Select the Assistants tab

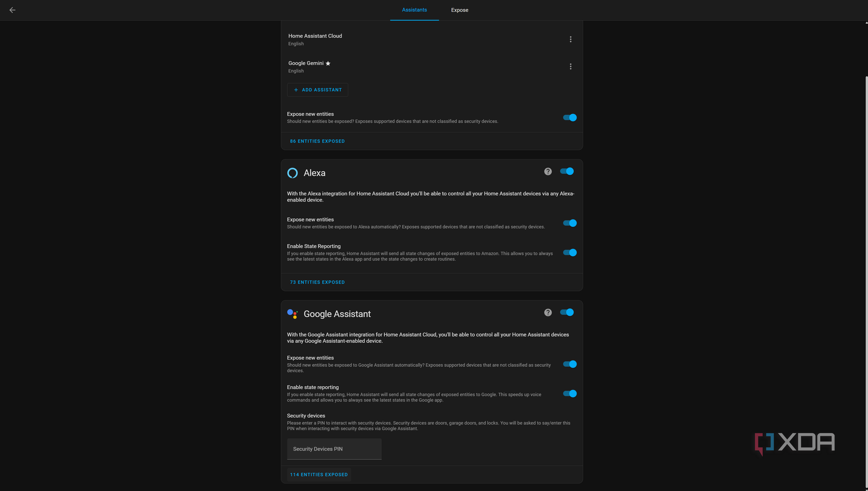tap(414, 9)
